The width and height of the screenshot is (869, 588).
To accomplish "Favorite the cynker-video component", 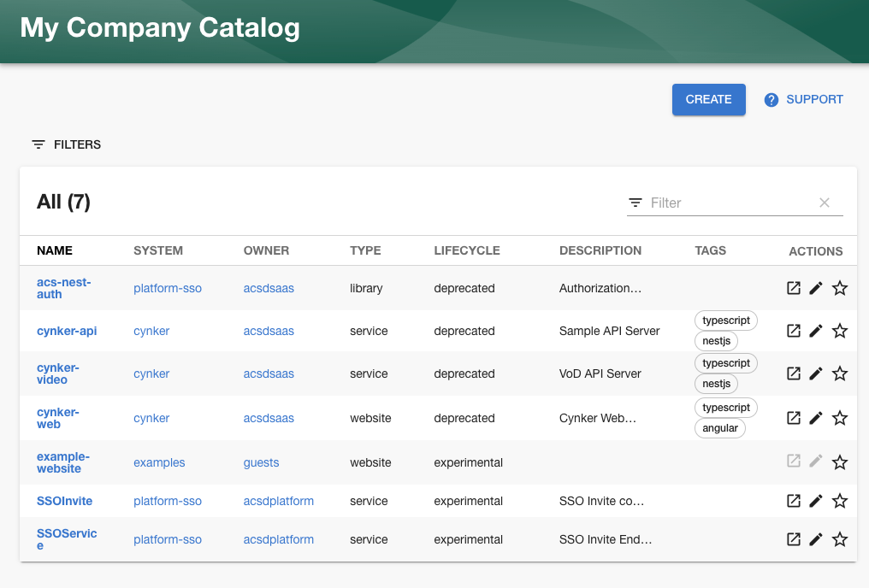I will [x=840, y=373].
